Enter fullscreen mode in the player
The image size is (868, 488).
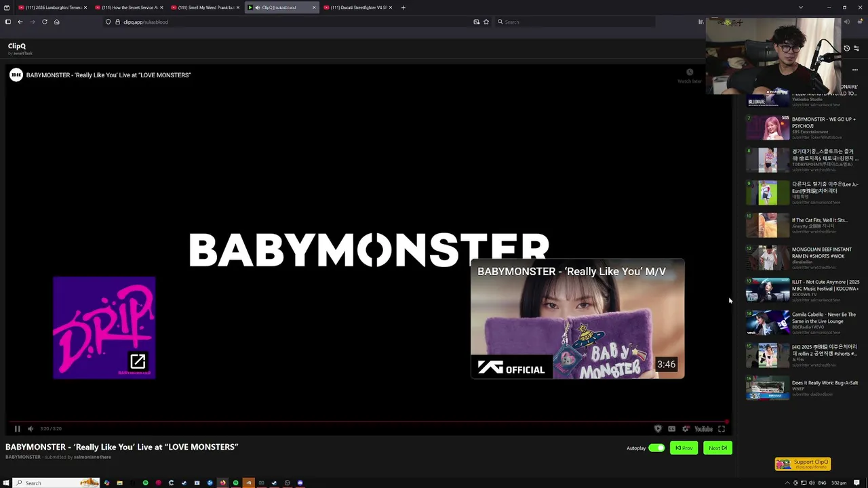click(722, 428)
